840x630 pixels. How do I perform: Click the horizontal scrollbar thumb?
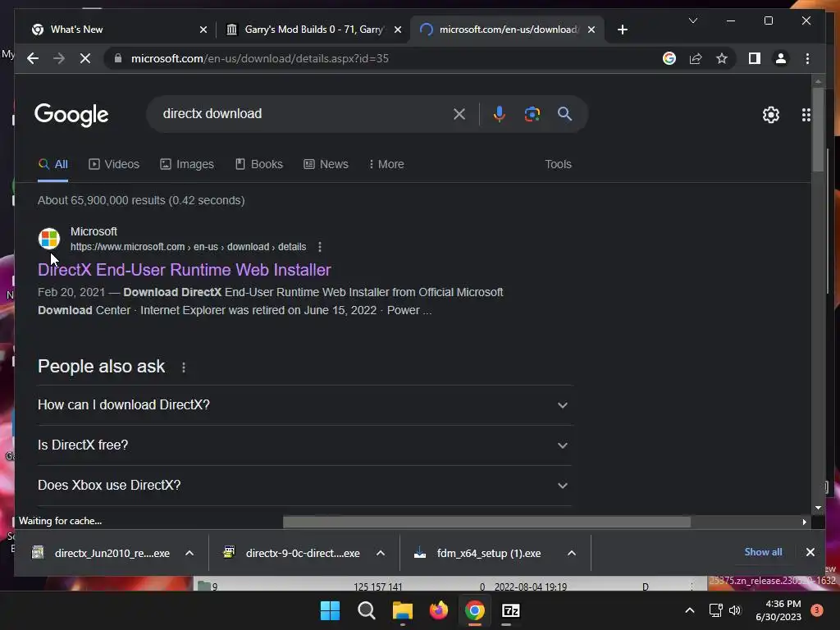486,522
